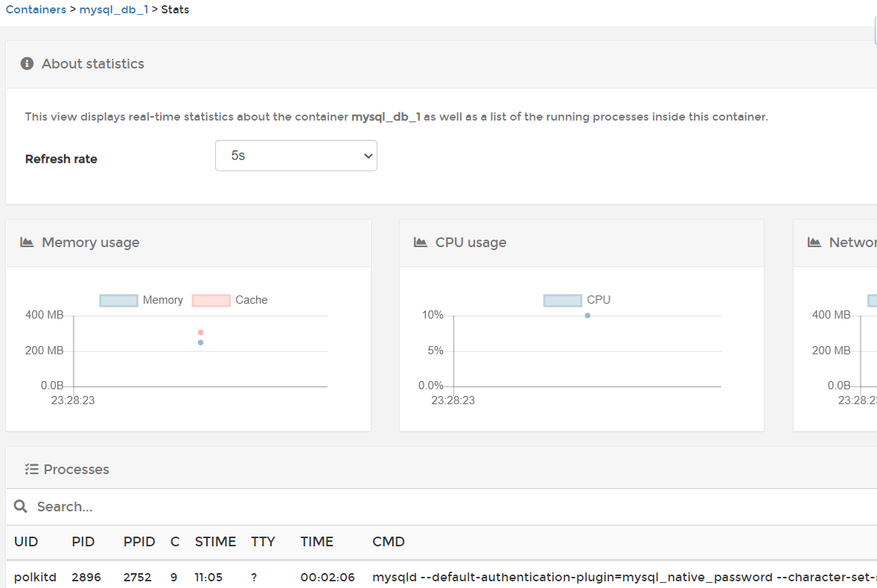Open the Refresh rate 5s dropdown
The width and height of the screenshot is (877, 588).
pyautogui.click(x=296, y=156)
